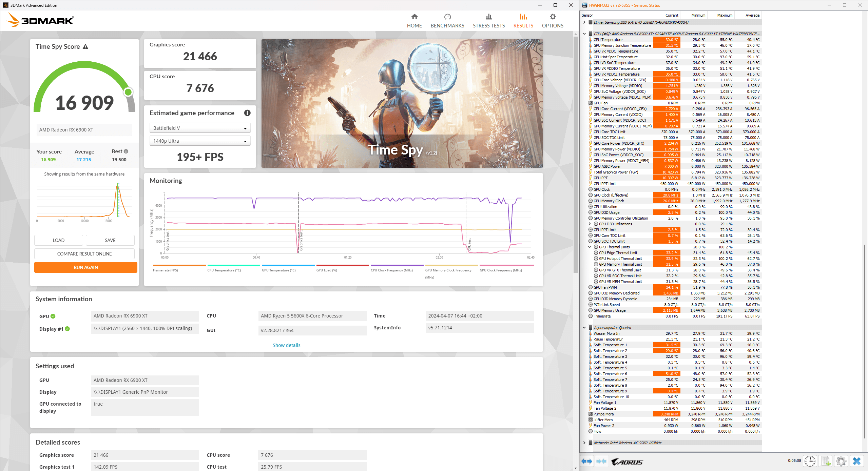Click the fan icon on Lüfter Mora row
This screenshot has width=868, height=471.
click(x=591, y=420)
